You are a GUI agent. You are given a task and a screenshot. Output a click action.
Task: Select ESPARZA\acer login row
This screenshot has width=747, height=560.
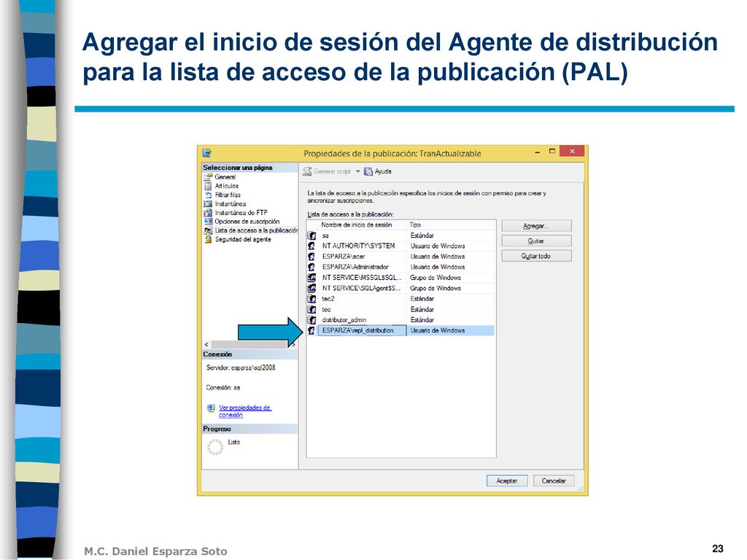pos(400,257)
